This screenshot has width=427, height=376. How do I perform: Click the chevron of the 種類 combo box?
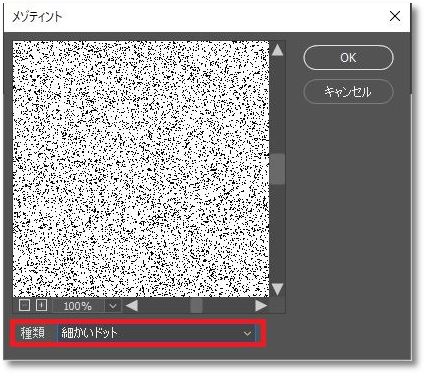[x=247, y=333]
